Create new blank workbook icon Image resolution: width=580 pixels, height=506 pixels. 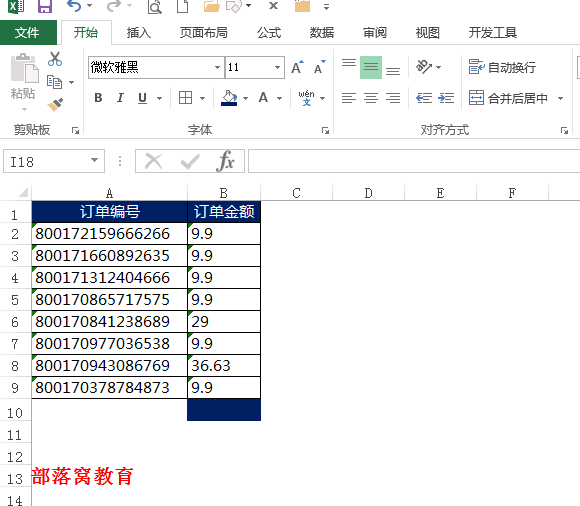click(182, 6)
